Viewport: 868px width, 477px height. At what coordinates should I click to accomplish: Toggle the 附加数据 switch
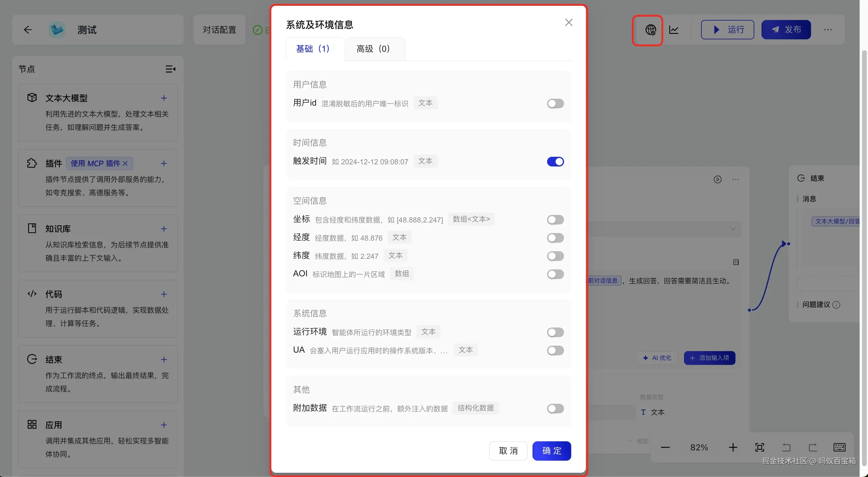click(x=555, y=409)
